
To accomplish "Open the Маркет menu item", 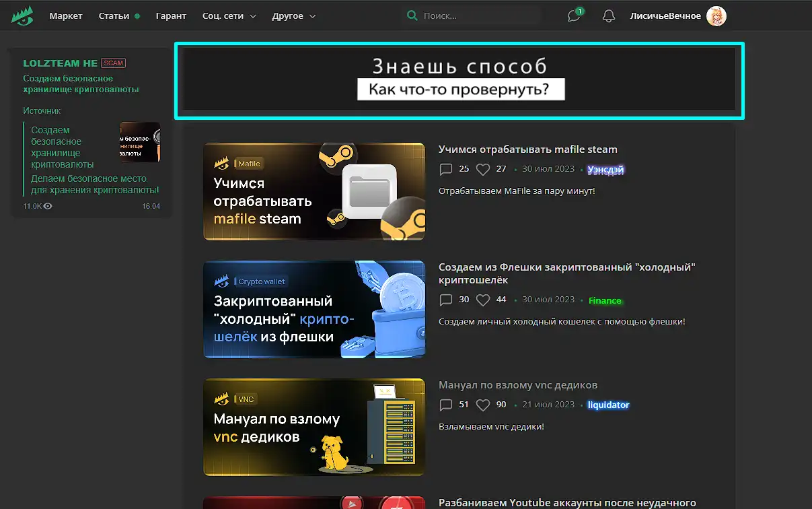I will pyautogui.click(x=66, y=16).
